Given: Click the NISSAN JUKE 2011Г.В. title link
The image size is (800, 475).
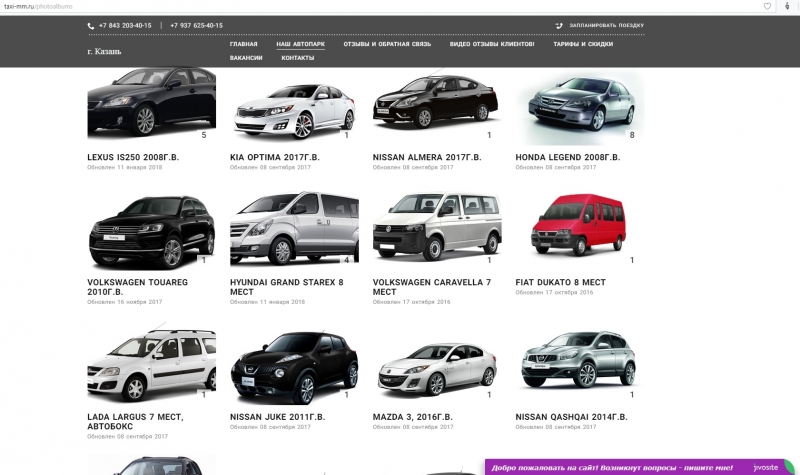Looking at the screenshot, I should coord(278,417).
